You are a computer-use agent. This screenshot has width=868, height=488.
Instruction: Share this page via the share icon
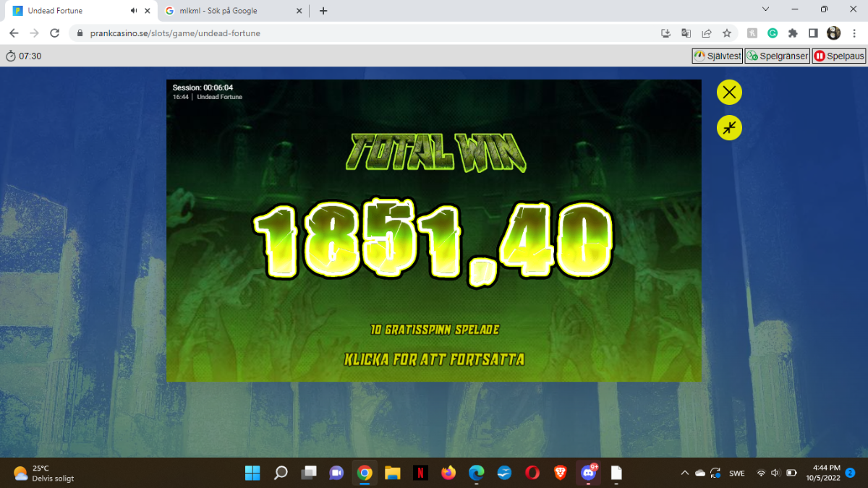[707, 33]
